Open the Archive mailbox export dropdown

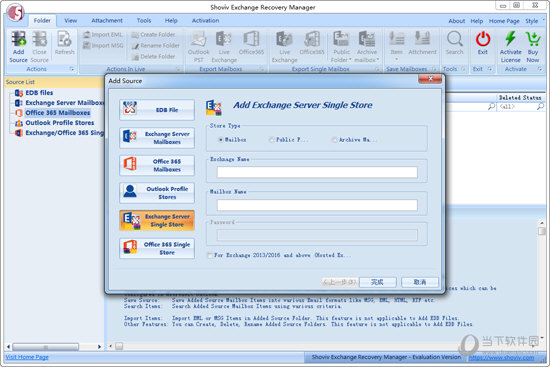tap(367, 46)
